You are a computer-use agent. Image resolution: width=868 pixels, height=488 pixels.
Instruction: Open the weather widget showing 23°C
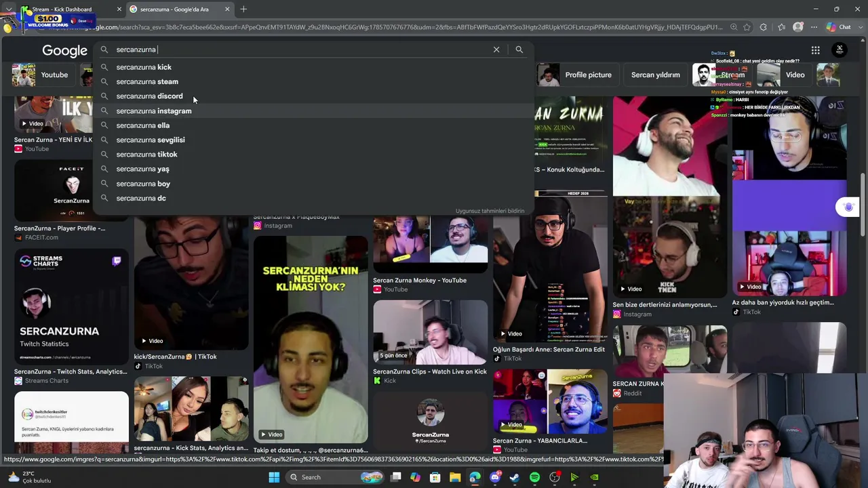coord(31,477)
